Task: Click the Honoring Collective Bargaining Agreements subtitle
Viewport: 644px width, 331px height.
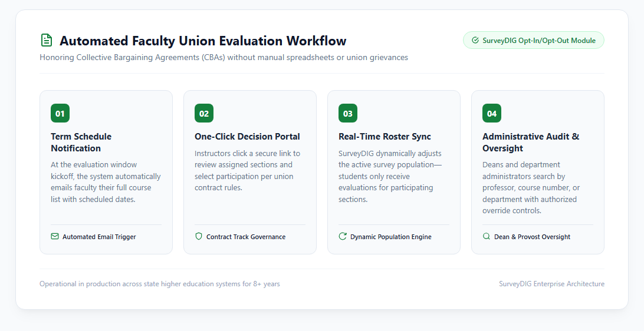Action: coord(224,57)
